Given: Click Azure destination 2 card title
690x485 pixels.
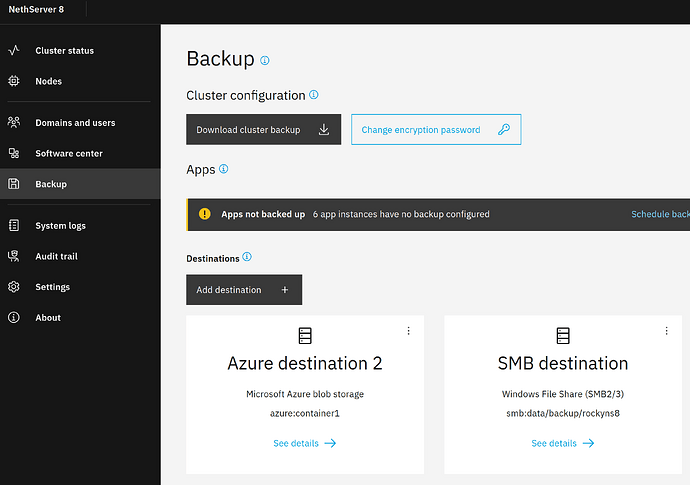Looking at the screenshot, I should pyautogui.click(x=305, y=364).
